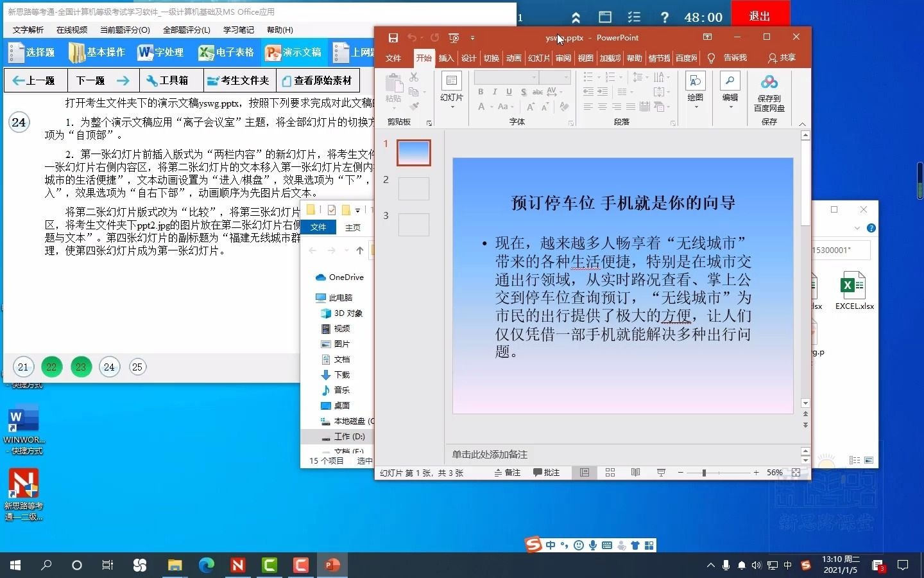Viewport: 924px width, 578px height.
Task: Toggle Underline formatting in Font group
Action: 508,92
